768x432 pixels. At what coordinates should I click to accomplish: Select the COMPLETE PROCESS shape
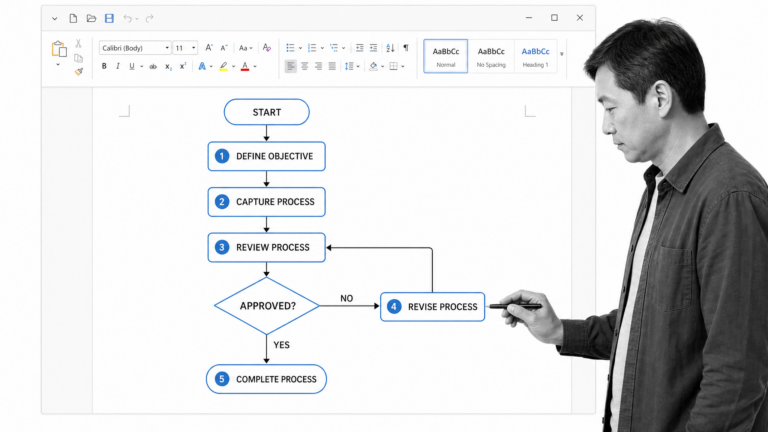coord(266,379)
